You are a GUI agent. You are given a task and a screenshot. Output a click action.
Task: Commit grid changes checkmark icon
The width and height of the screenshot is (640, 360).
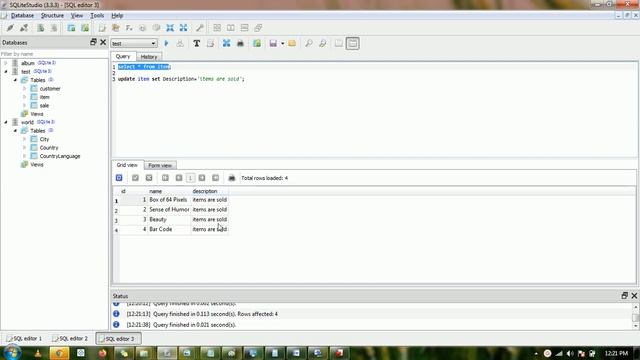click(x=135, y=178)
